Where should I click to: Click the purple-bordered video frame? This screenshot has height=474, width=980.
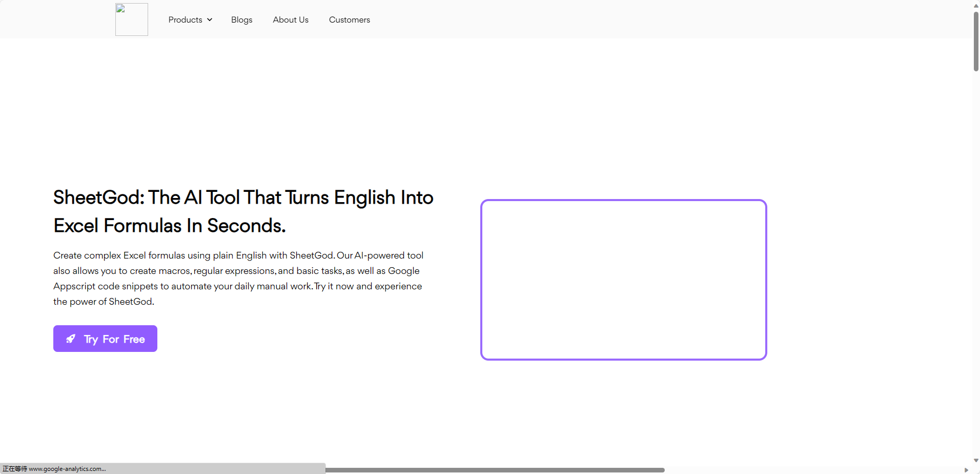(x=624, y=280)
